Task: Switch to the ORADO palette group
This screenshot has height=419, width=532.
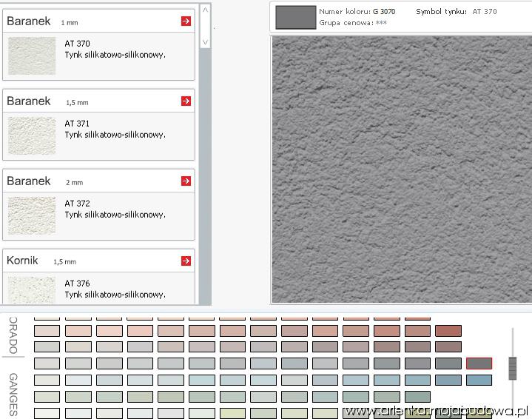Action: pos(13,335)
